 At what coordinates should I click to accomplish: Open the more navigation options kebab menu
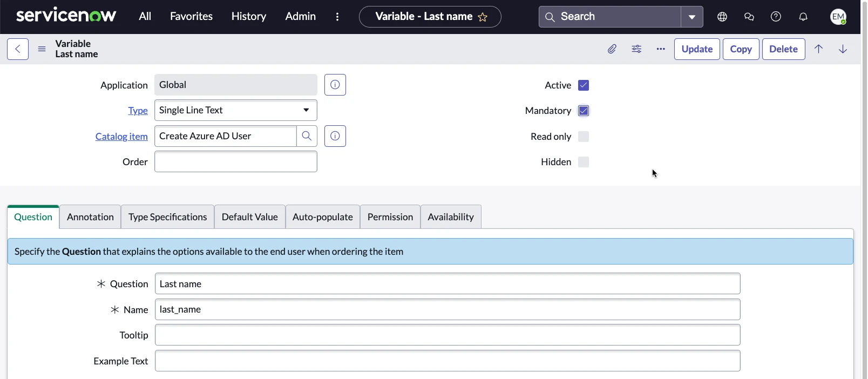[337, 17]
